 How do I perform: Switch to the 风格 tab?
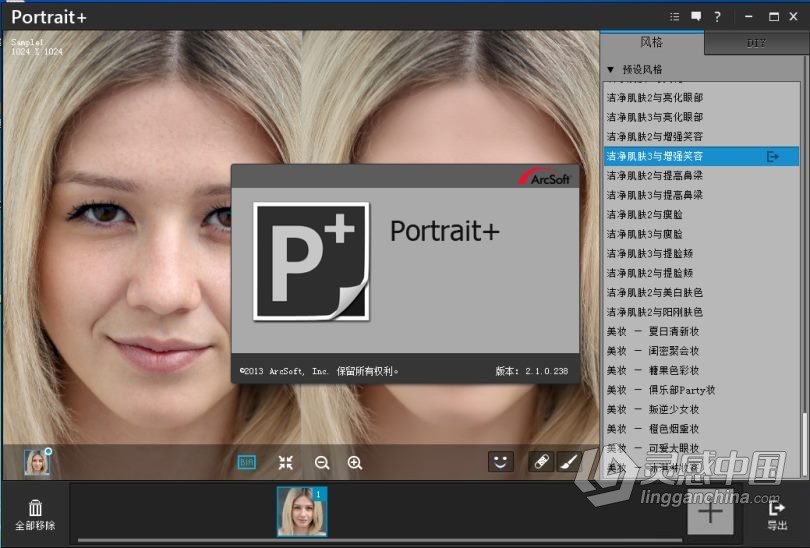[651, 42]
